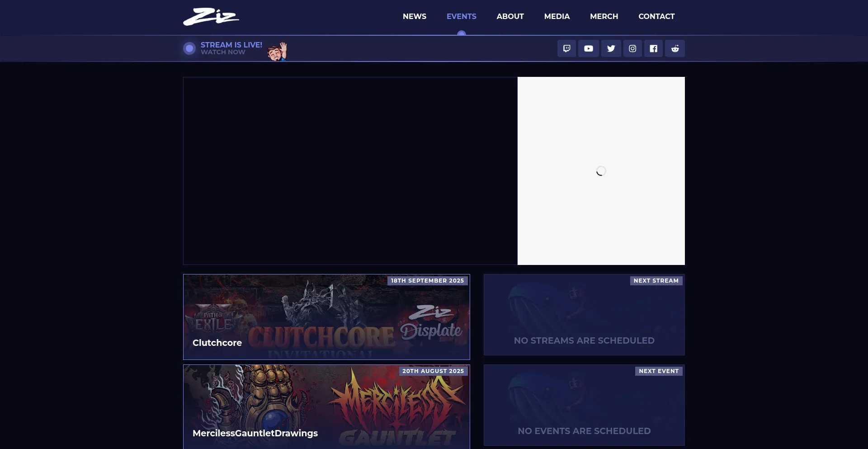The image size is (868, 449).
Task: Click the pulsing live indicator dot
Action: 189,48
